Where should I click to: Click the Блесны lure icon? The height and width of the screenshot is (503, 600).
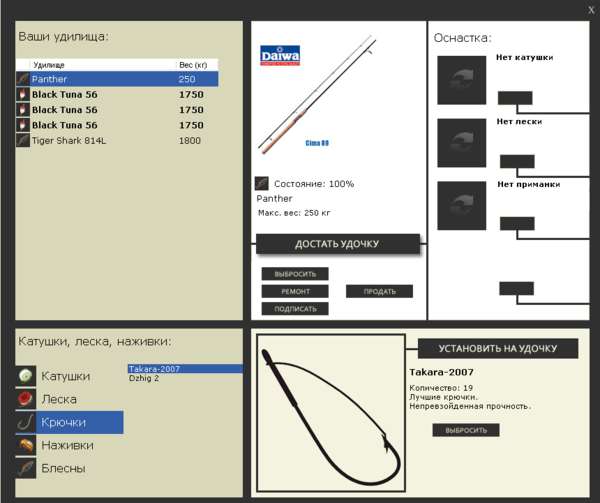[26, 468]
